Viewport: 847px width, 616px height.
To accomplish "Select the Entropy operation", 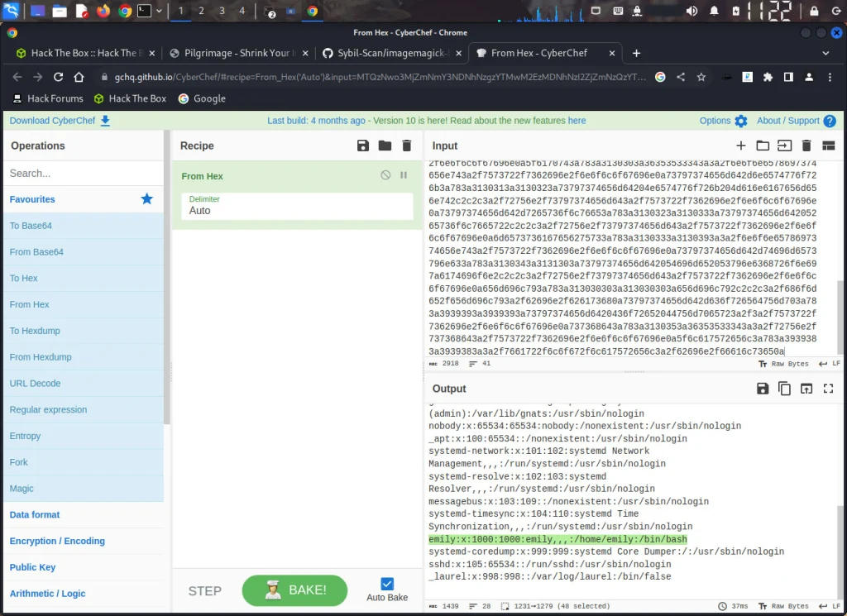I will coord(84,436).
